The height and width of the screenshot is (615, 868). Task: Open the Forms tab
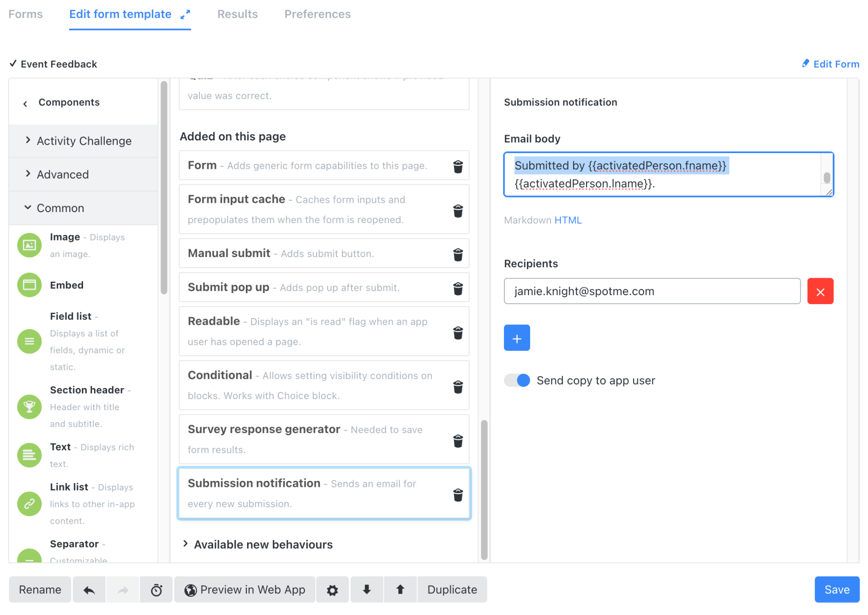point(25,14)
